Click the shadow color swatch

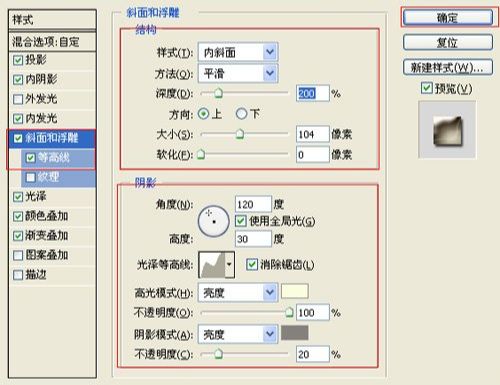[x=295, y=333]
